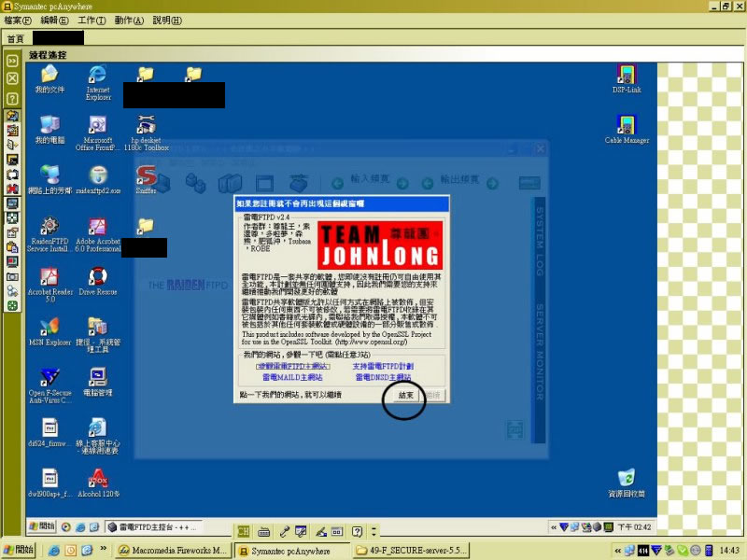Image resolution: width=747 pixels, height=560 pixels.
Task: Click the 結束 button in the dialog
Action: point(405,395)
